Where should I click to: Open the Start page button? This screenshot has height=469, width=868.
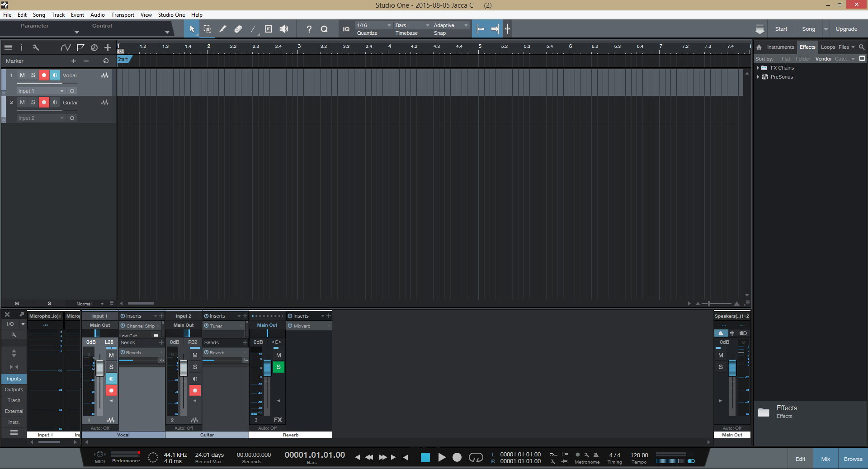(781, 29)
